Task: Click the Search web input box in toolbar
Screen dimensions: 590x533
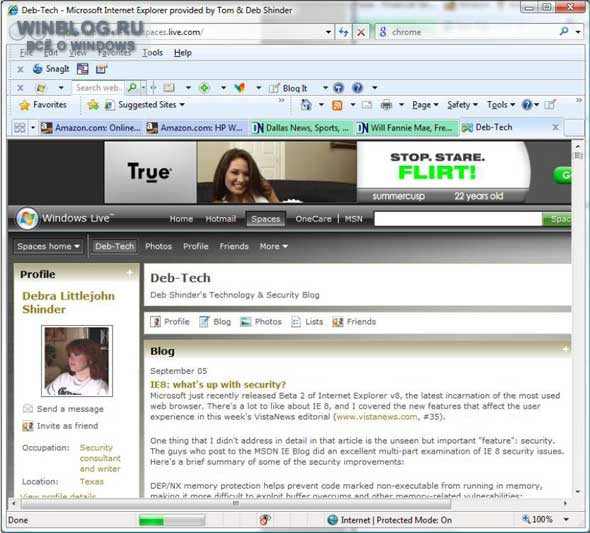Action: (x=99, y=88)
